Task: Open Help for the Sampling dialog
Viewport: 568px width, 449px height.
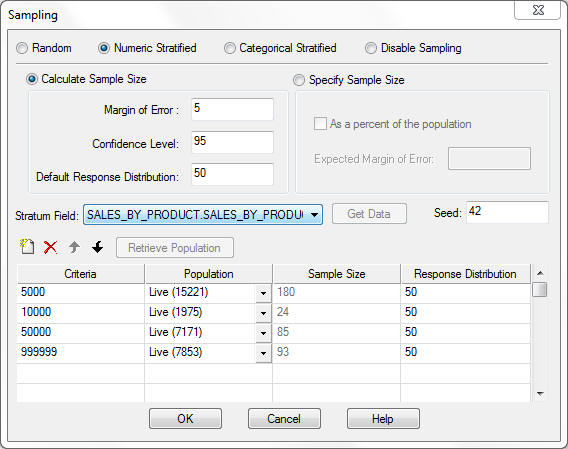Action: click(x=383, y=419)
